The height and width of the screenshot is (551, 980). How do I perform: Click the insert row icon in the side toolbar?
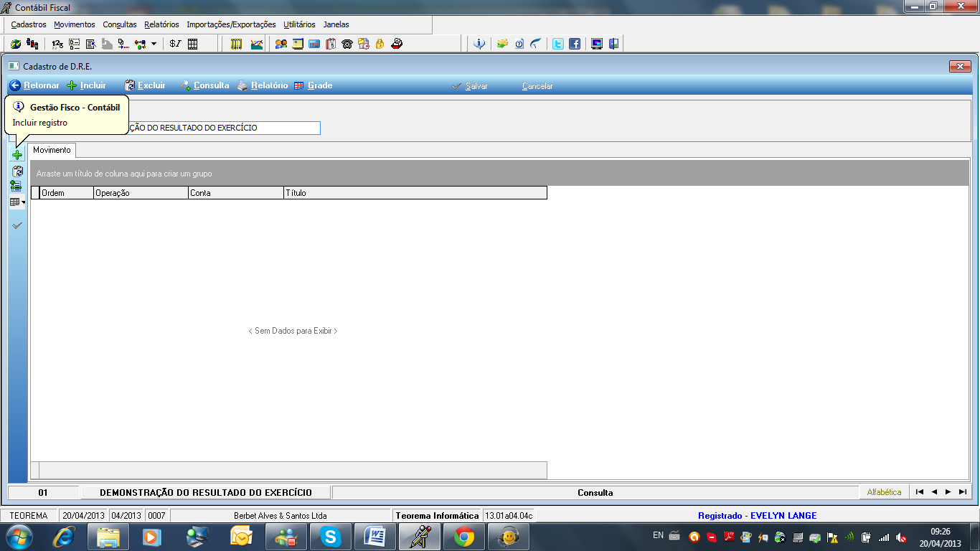[x=16, y=186]
